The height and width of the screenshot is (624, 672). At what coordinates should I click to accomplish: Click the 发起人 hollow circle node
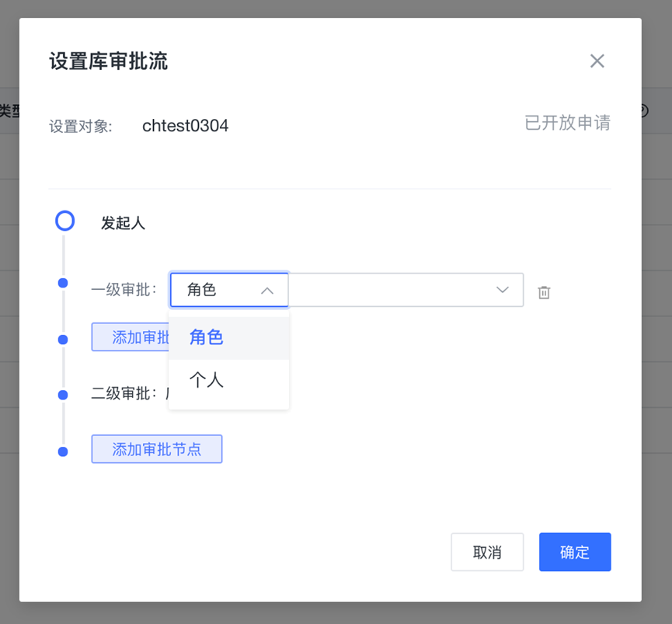tap(64, 221)
